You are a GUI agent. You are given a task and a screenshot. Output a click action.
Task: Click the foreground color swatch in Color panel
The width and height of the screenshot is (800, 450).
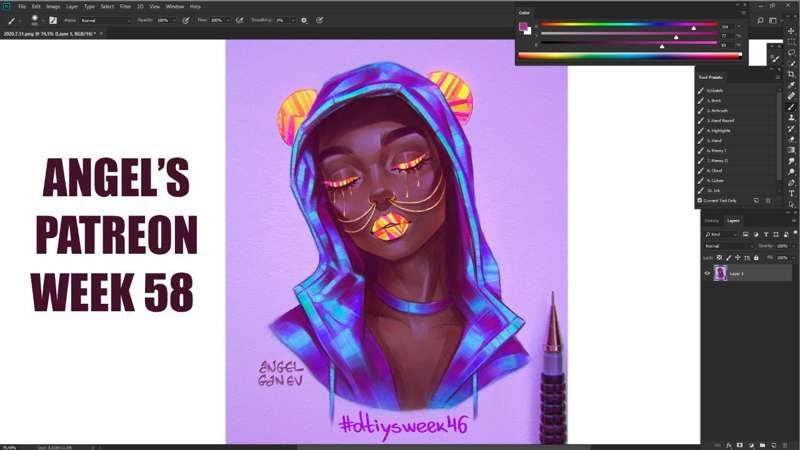point(523,27)
